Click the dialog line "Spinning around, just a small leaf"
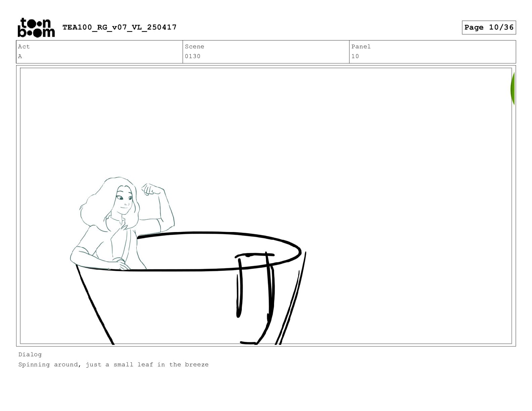 [x=86, y=365]
